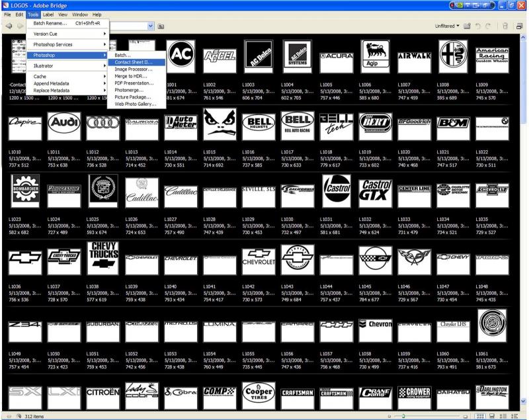Viewport: 529px width, 420px height.
Task: Click the show/hide panels icon in status bar
Action: (x=9, y=416)
